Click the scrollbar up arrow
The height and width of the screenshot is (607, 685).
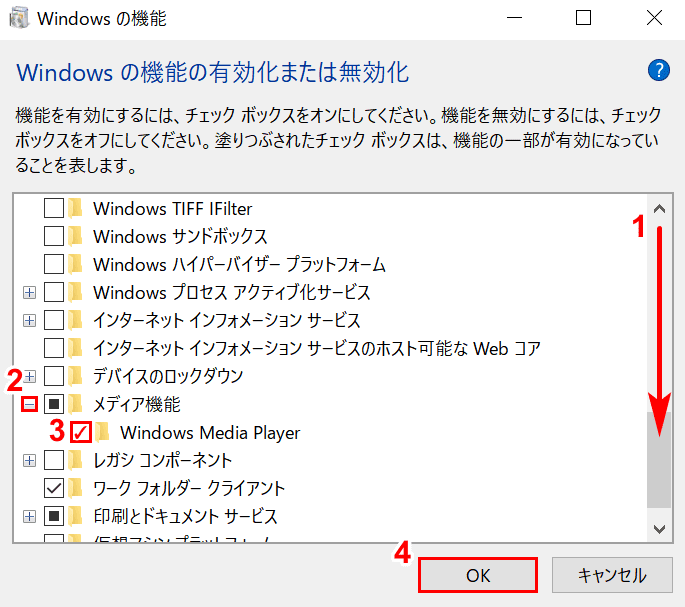[x=659, y=209]
